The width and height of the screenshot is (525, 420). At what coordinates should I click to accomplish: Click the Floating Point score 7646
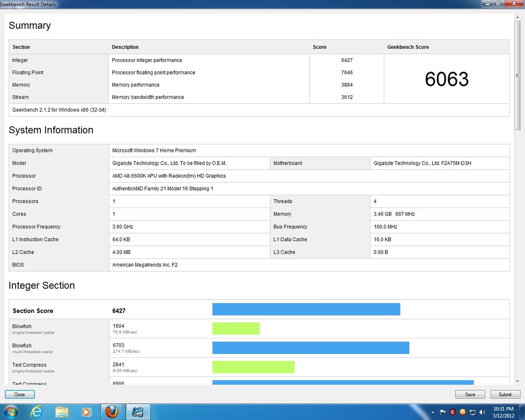[347, 73]
